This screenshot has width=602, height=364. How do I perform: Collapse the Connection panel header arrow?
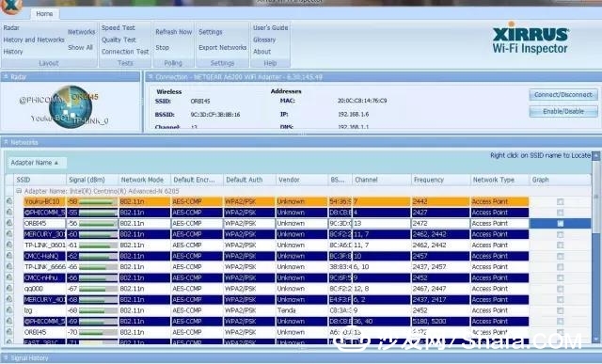(x=150, y=77)
